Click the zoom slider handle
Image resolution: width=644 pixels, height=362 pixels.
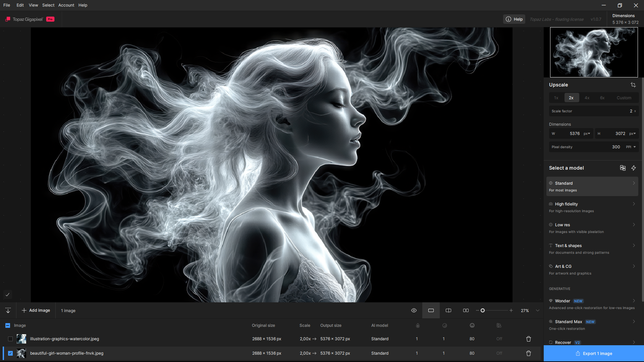483,310
